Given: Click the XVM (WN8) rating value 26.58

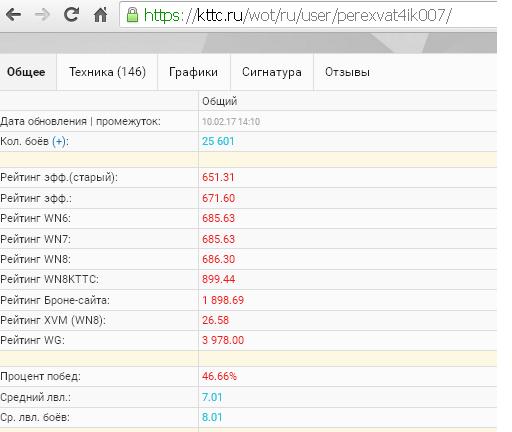Looking at the screenshot, I should coord(215,320).
